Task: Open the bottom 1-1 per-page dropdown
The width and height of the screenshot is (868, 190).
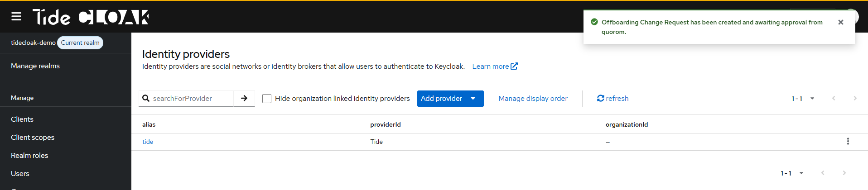Action: 792,173
